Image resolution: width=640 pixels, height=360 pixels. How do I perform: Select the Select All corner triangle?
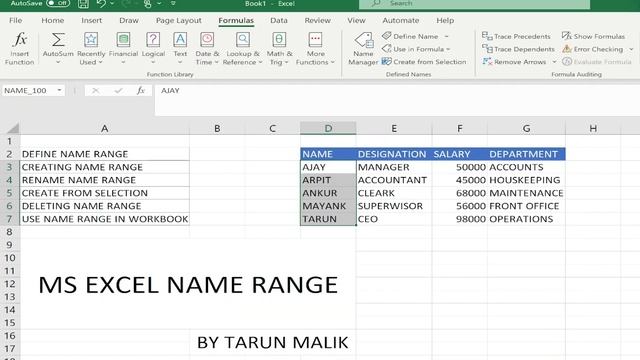pyautogui.click(x=13, y=129)
